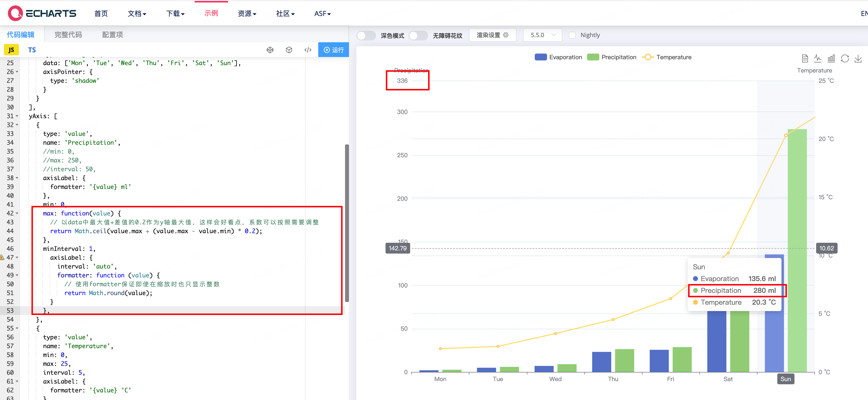
Task: Click the ECharts logo
Action: tap(42, 14)
